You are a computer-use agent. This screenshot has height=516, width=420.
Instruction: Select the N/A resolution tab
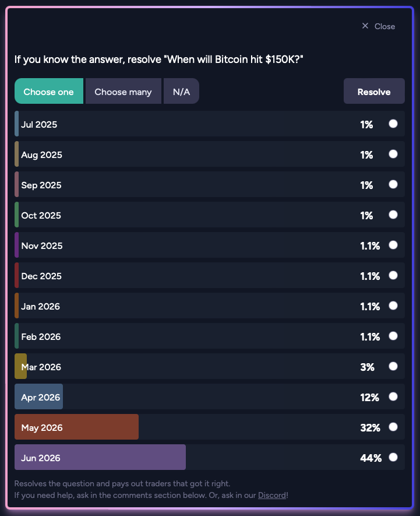[x=181, y=92]
